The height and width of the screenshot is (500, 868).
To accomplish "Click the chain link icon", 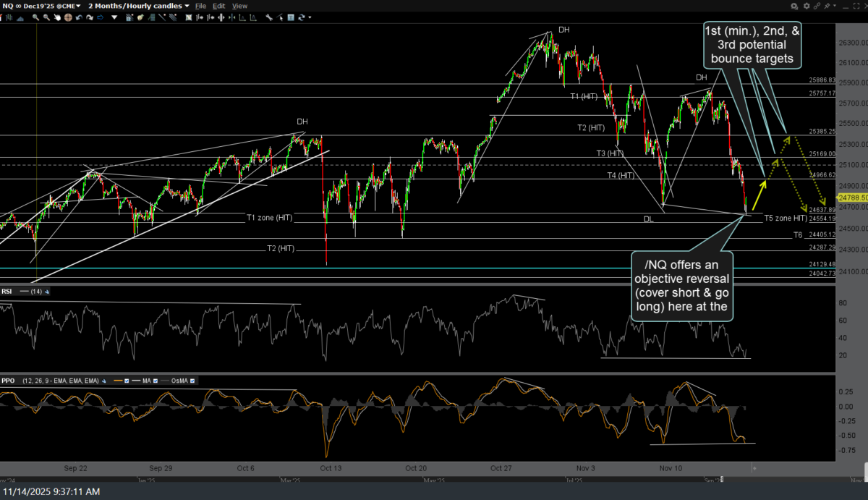I will 817,6.
